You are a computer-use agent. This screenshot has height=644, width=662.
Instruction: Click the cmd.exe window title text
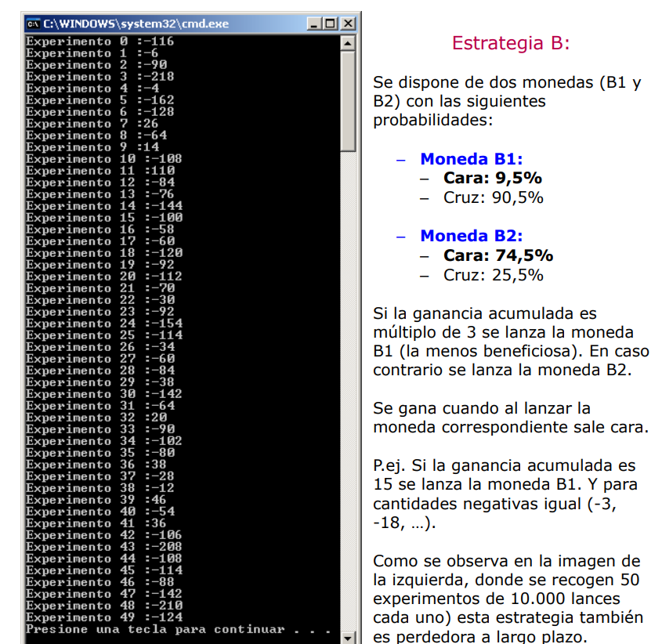pyautogui.click(x=136, y=24)
